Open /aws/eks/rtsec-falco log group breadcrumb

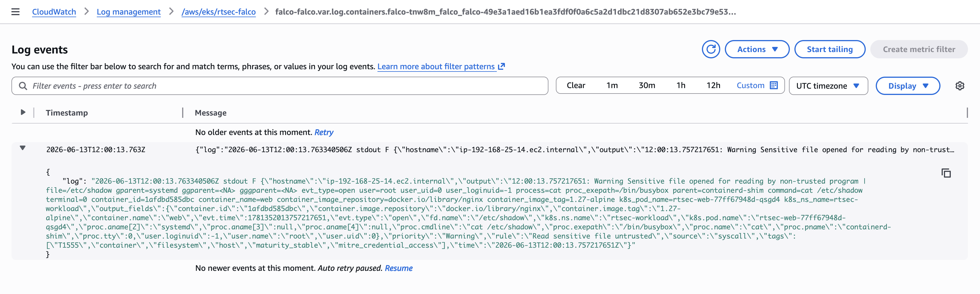[x=219, y=12]
